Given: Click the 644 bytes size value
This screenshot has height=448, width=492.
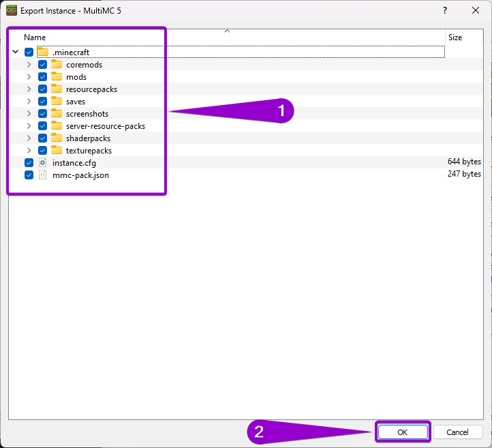Looking at the screenshot, I should tap(464, 162).
